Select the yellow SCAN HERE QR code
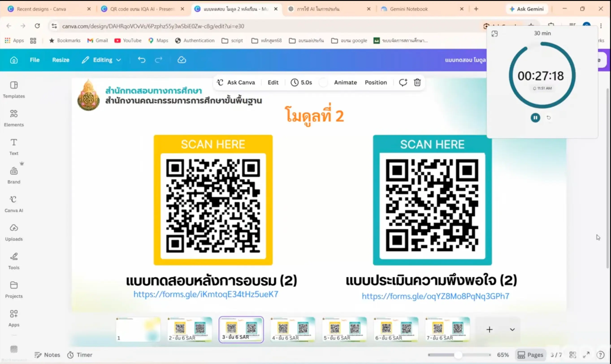611x364 pixels. (x=213, y=200)
